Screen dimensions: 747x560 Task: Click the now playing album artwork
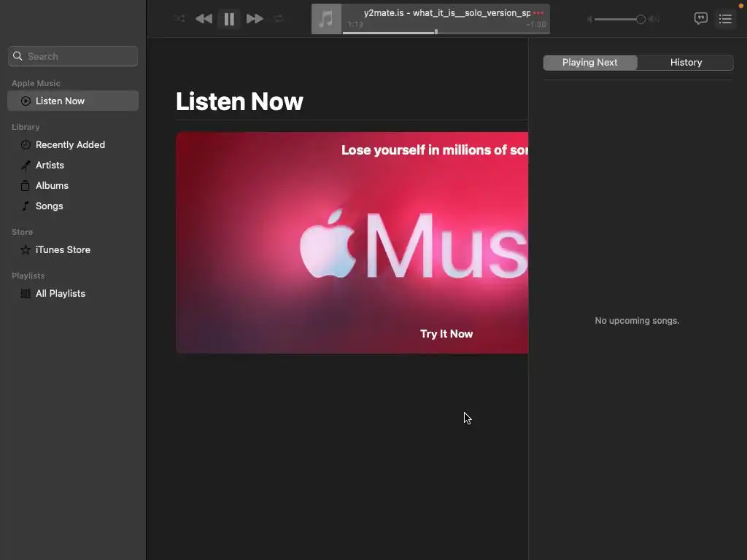click(326, 19)
